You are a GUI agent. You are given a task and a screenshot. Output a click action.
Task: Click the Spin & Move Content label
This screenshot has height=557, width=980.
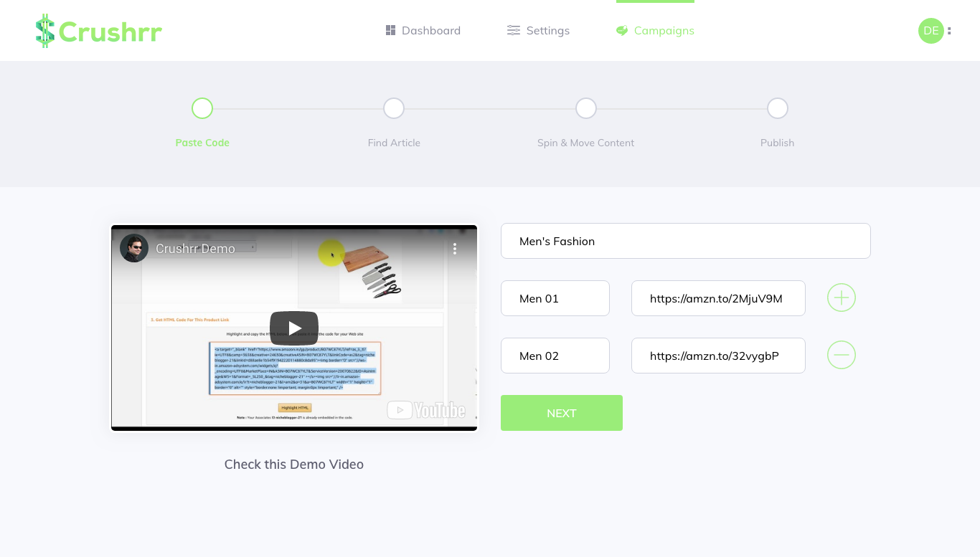coord(585,143)
